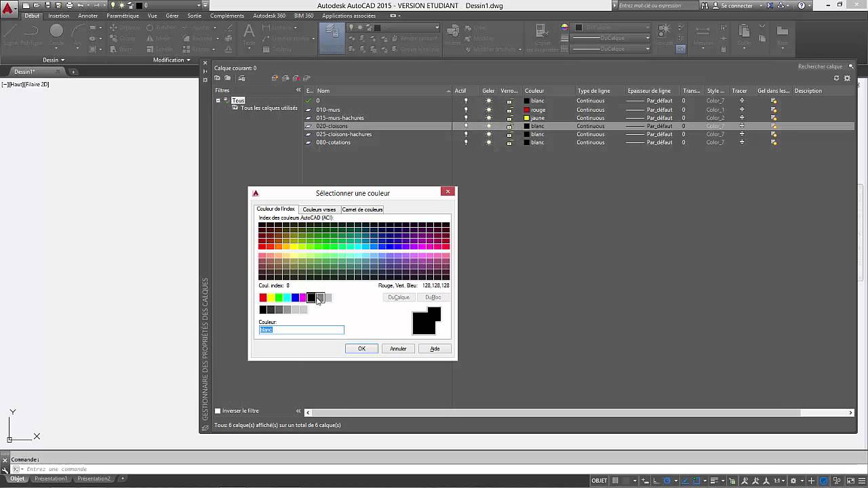Click the add new drawing tab plus icon
The height and width of the screenshot is (488, 868).
(73, 72)
